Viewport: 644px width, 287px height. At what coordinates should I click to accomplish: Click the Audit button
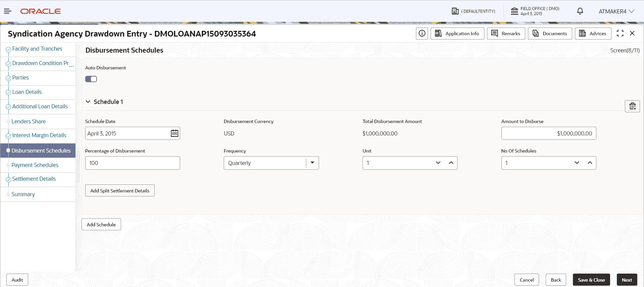tap(17, 280)
